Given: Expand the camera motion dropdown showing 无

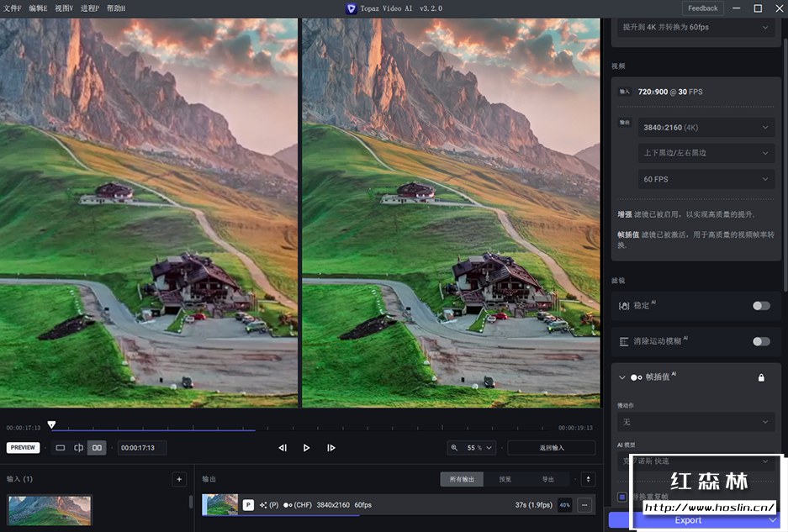Looking at the screenshot, I should point(695,421).
